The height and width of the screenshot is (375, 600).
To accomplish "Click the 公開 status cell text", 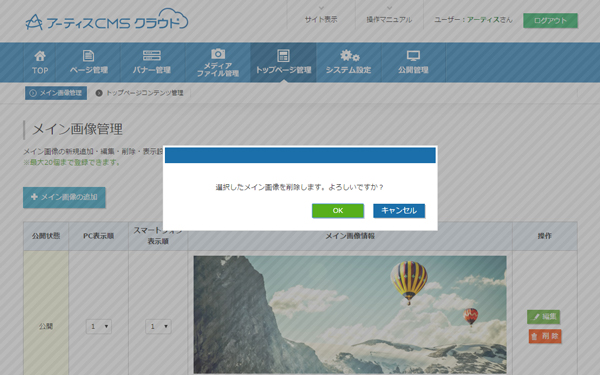I will click(46, 326).
